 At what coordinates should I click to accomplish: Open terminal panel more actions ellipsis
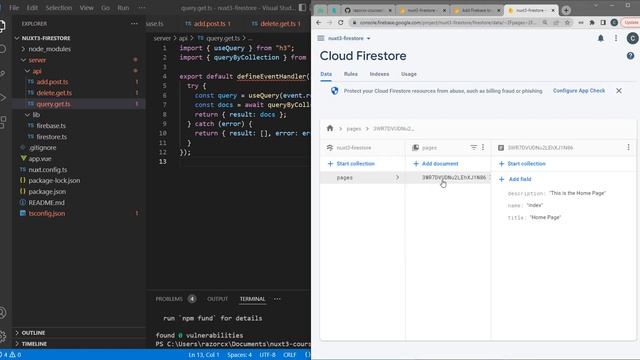point(278,299)
